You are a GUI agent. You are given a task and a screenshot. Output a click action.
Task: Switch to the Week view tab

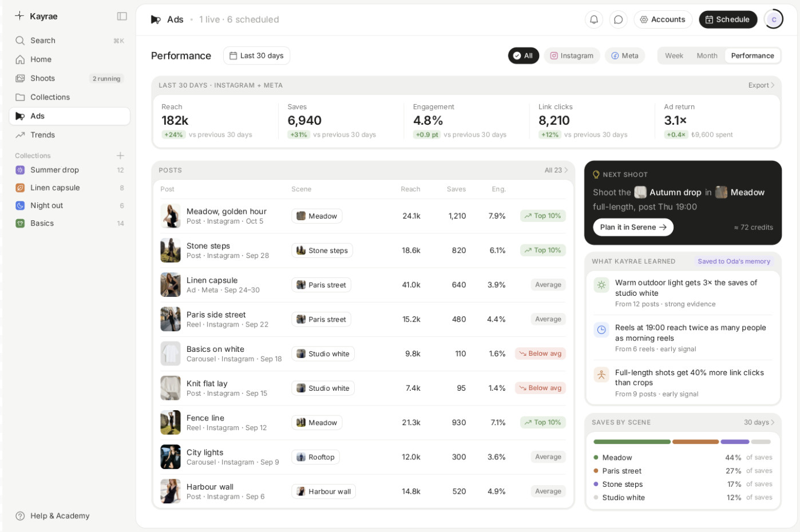(x=674, y=55)
